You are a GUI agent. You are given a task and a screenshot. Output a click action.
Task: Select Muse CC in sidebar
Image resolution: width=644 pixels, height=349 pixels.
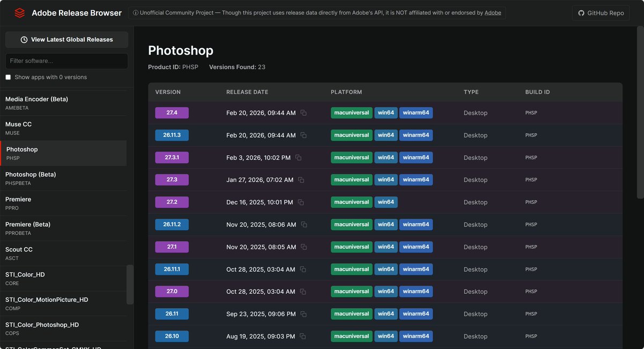[x=63, y=128]
